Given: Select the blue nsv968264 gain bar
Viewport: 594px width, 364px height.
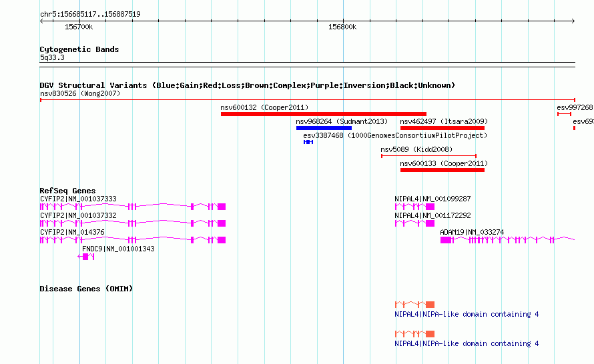Looking at the screenshot, I should [324, 128].
